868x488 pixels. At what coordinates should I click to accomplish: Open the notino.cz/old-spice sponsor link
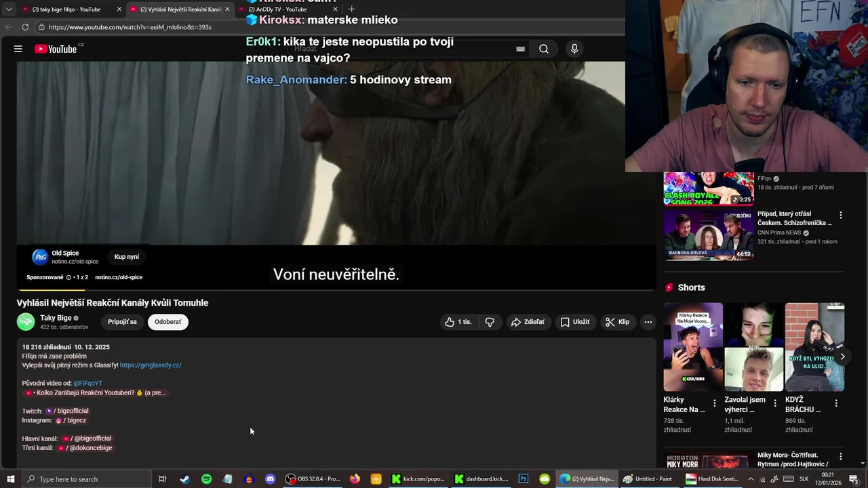119,277
